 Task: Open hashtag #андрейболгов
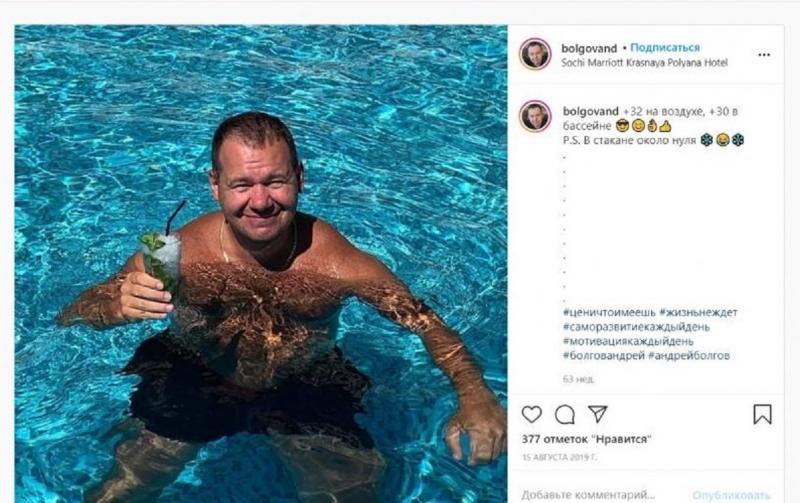point(689,355)
